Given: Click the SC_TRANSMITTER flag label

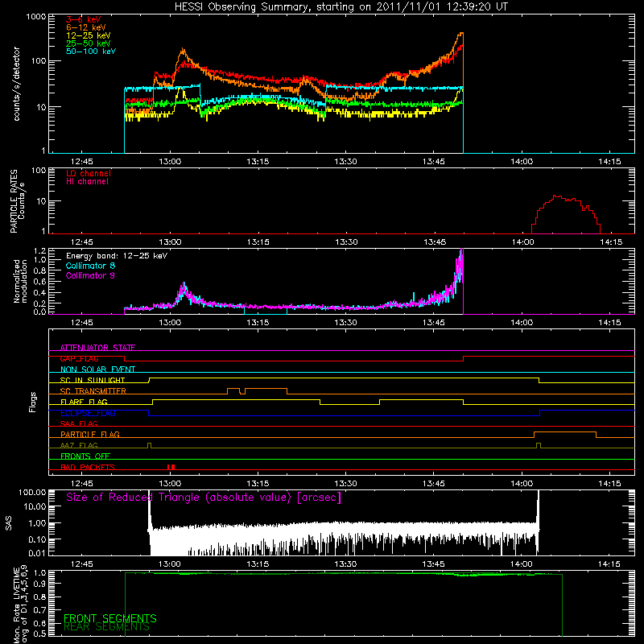Looking at the screenshot, I should pos(93,391).
